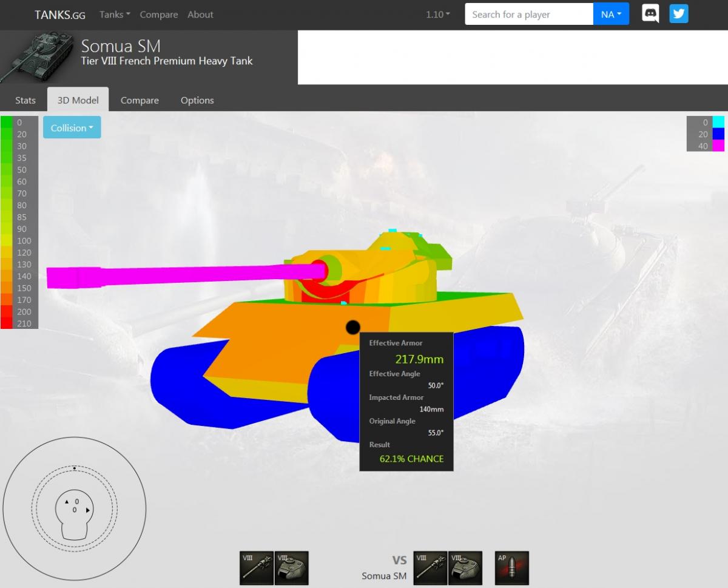Click the 217.9mm effective armor value
The image size is (728, 588).
pyautogui.click(x=419, y=359)
